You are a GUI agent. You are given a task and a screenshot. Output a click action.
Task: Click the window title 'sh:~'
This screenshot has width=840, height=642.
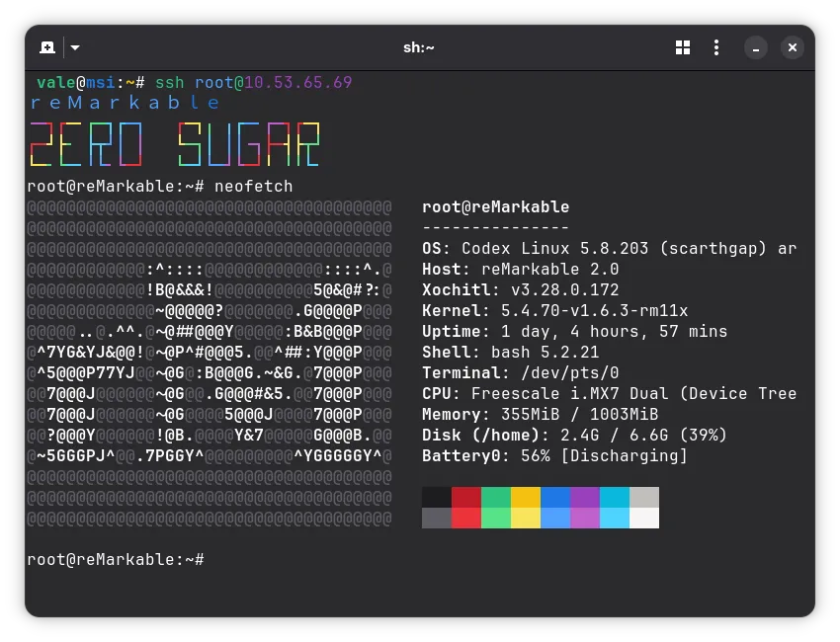[x=418, y=47]
